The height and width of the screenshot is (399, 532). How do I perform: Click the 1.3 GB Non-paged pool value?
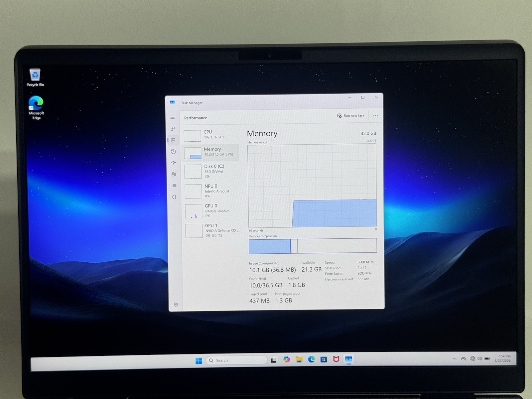tap(284, 300)
